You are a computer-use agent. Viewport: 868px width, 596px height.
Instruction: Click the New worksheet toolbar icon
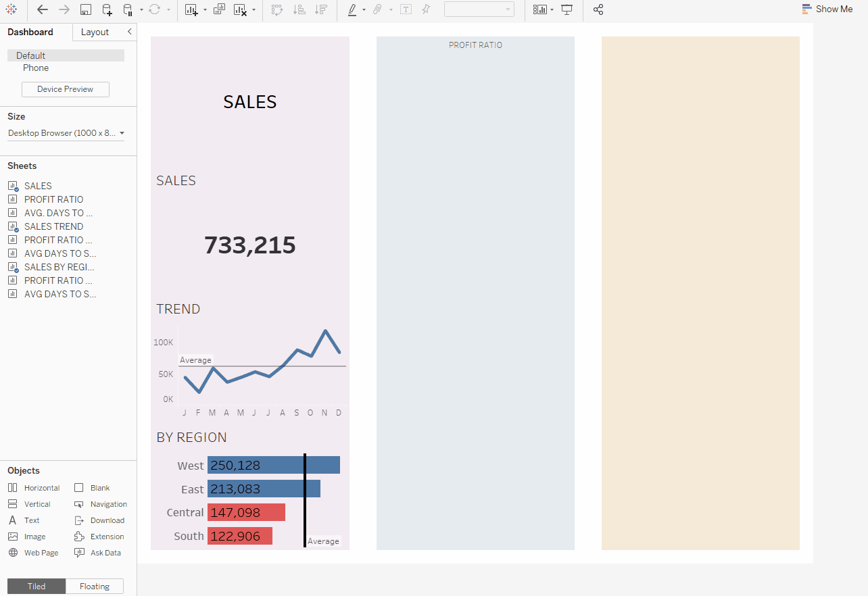pyautogui.click(x=191, y=9)
